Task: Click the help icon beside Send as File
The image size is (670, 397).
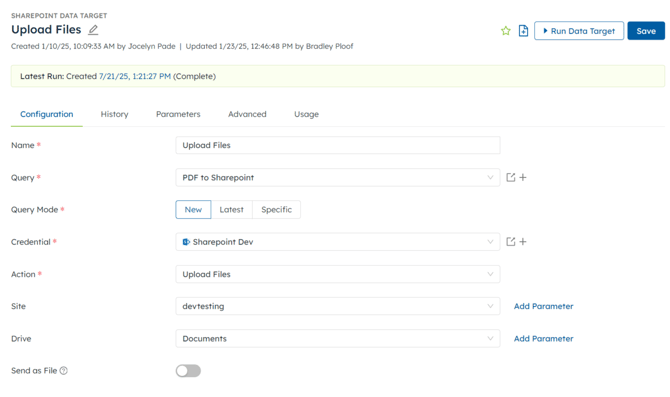Action: coord(64,371)
